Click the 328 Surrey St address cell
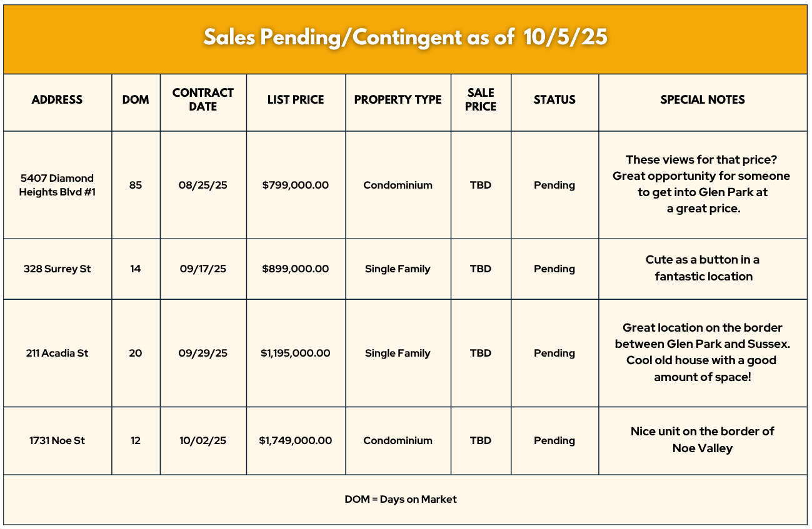 57,269
